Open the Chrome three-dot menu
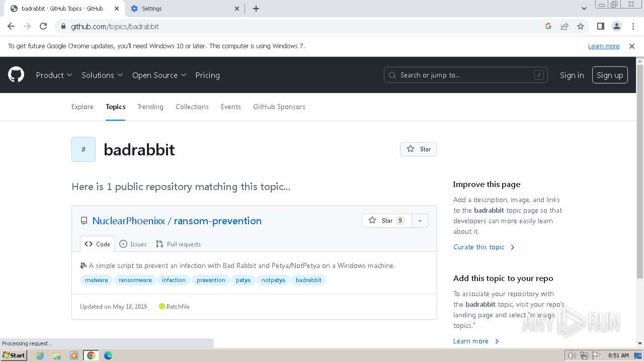The image size is (644, 362). [x=633, y=26]
